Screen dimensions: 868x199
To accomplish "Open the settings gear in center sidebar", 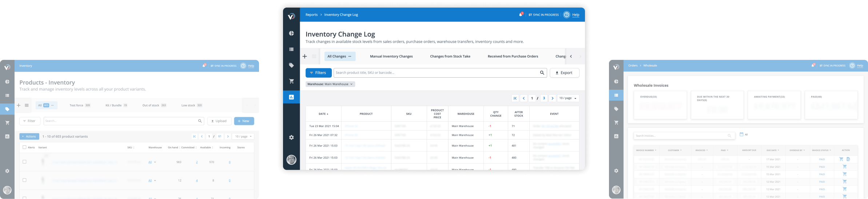I will 291,137.
